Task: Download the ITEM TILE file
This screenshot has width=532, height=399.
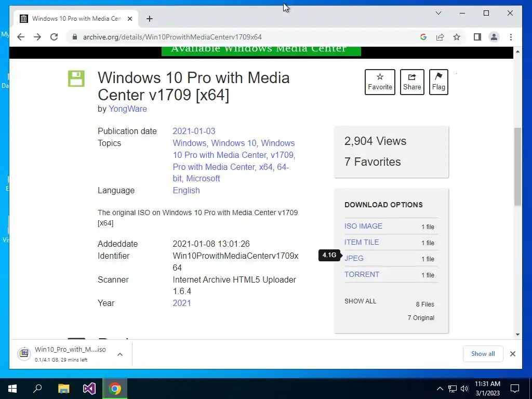Action: coord(362,242)
